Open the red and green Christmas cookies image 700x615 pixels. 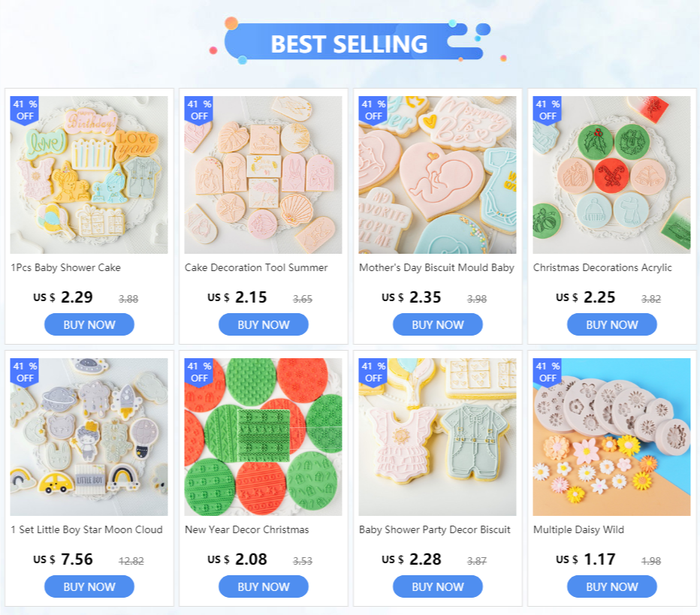tap(611, 175)
